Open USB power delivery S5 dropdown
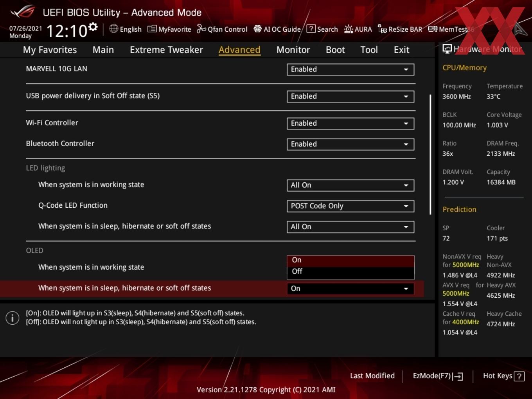Viewport: 532px width, 399px height. (350, 96)
